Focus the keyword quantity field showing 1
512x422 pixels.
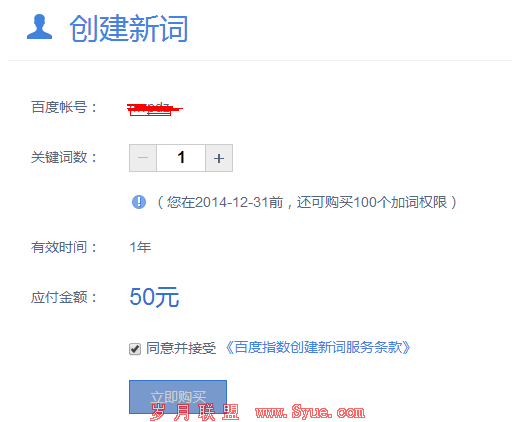[x=181, y=158]
